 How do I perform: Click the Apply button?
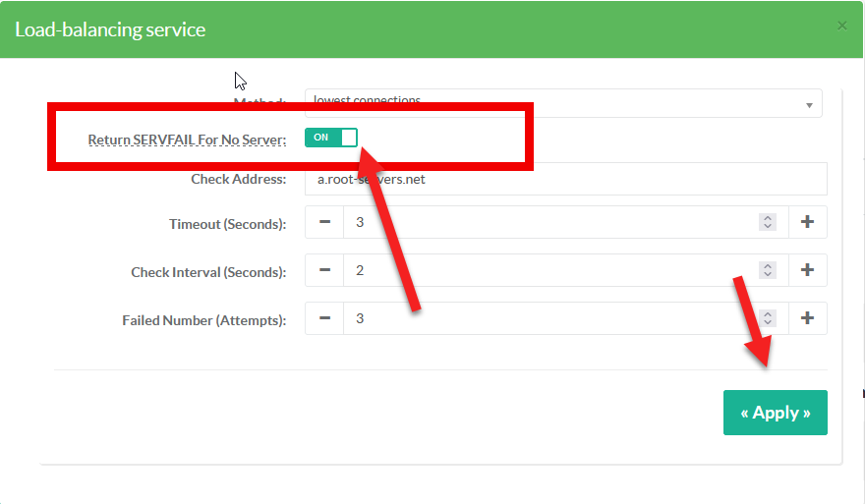(775, 413)
